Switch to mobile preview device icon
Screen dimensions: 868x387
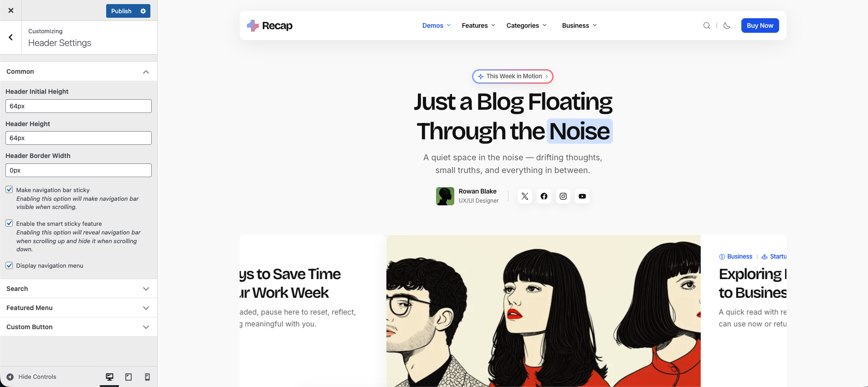147,377
